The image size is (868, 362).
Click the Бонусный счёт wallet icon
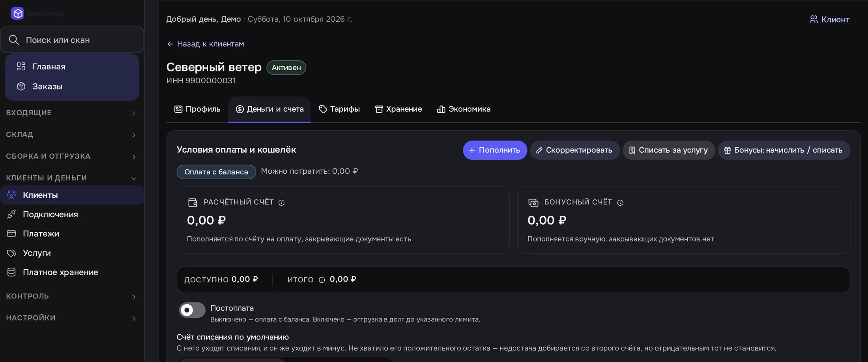[533, 203]
